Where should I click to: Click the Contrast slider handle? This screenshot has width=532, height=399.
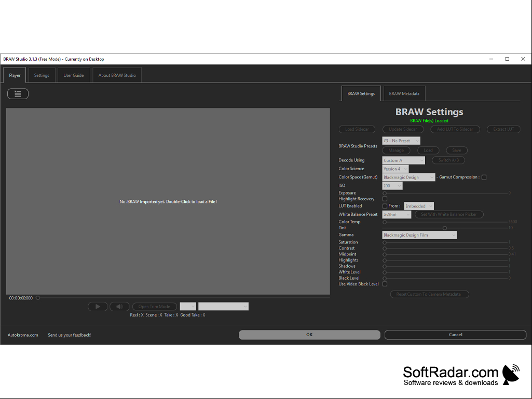385,249
